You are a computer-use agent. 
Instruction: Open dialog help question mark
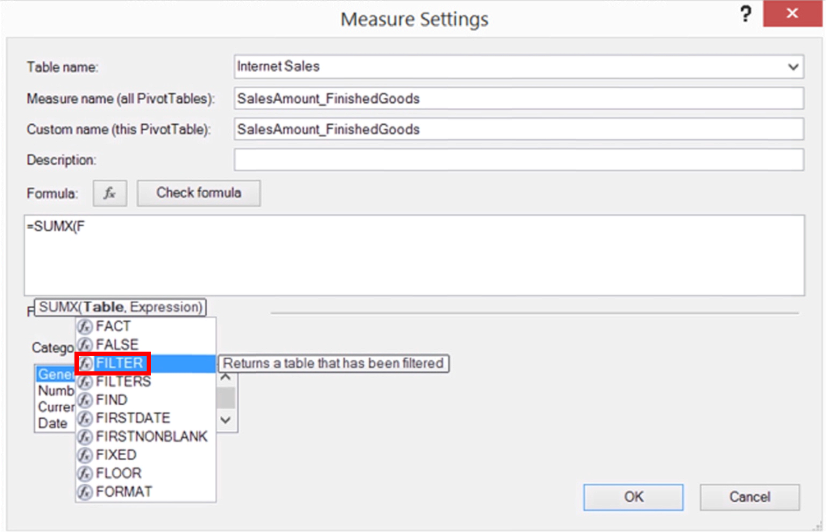pos(745,15)
